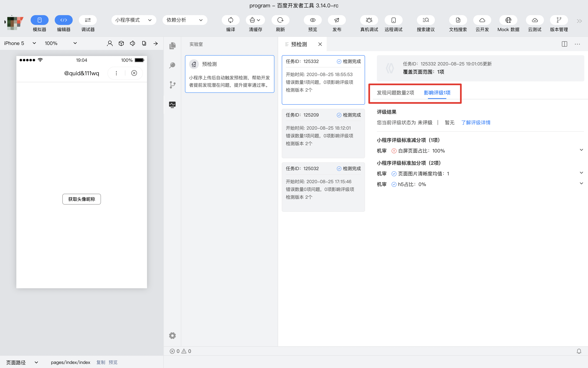Click the user account icon in simulator bar
This screenshot has width=588, height=368.
[x=110, y=43]
